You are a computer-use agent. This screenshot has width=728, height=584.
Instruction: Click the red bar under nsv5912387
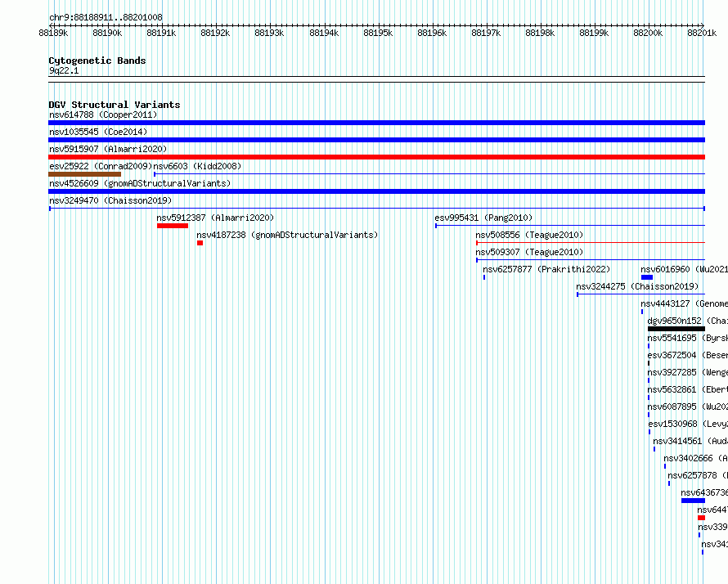coord(173,226)
